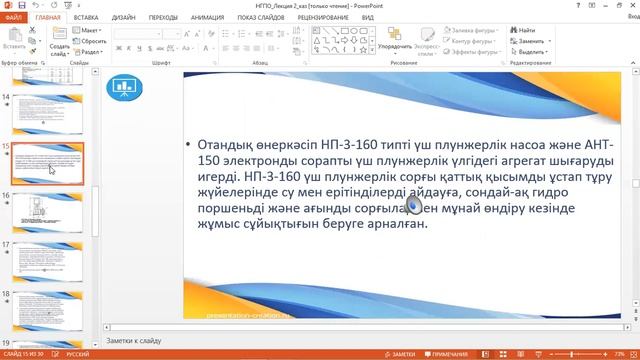Viewport: 640px width, 360px height.
Task: Click the Help question mark icon
Action: [x=578, y=5]
